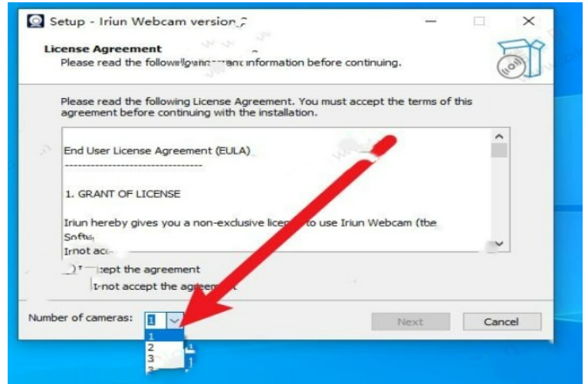Click the EULA scrollbar up arrow
588x384 pixels.
[499, 136]
